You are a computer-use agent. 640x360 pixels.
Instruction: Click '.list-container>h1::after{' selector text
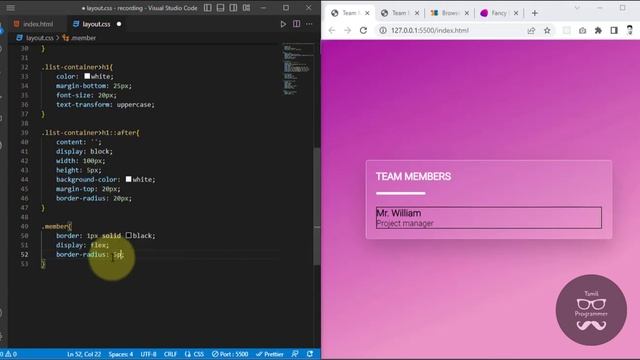pyautogui.click(x=90, y=133)
